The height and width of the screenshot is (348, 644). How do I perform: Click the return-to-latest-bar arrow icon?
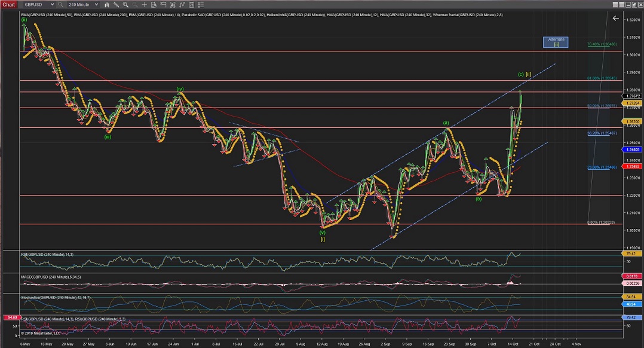coord(616,18)
